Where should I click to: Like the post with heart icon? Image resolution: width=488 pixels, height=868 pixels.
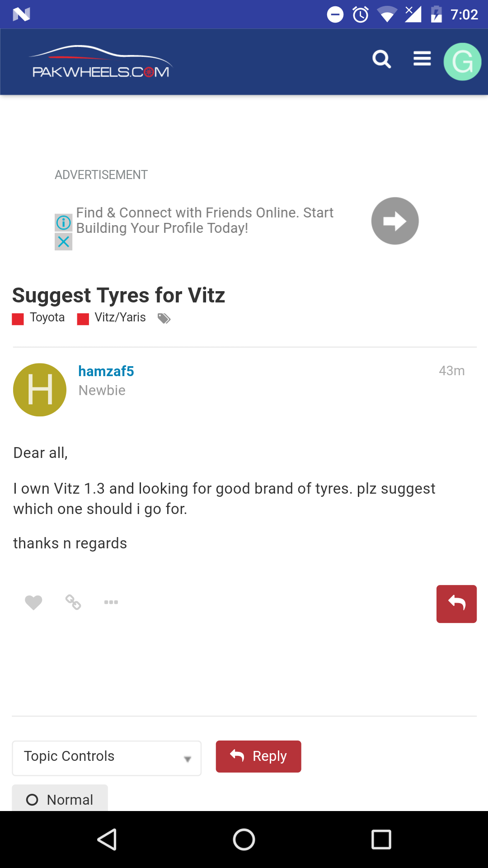click(33, 602)
